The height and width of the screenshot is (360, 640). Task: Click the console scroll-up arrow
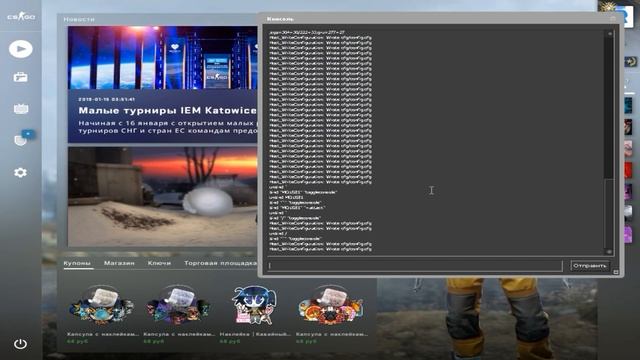(x=609, y=34)
